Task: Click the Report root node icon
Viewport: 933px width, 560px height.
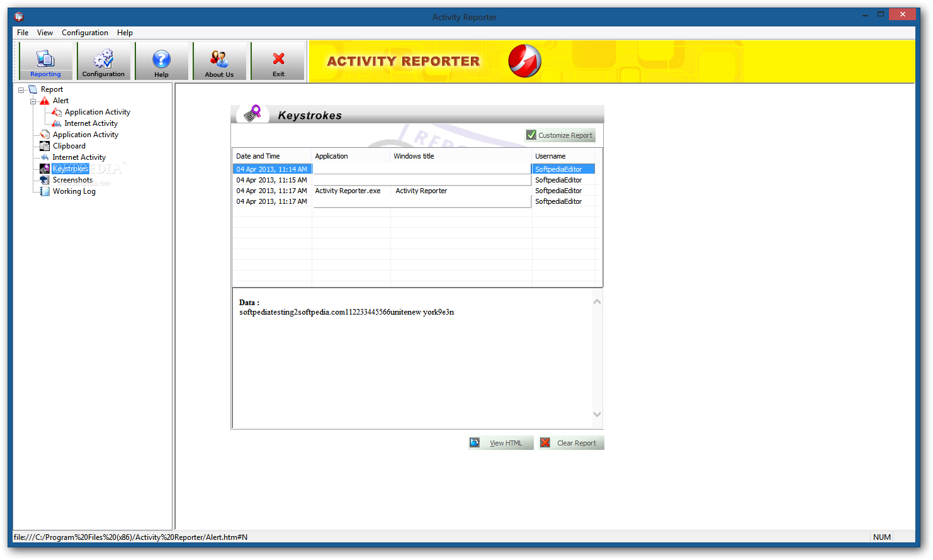Action: [33, 89]
